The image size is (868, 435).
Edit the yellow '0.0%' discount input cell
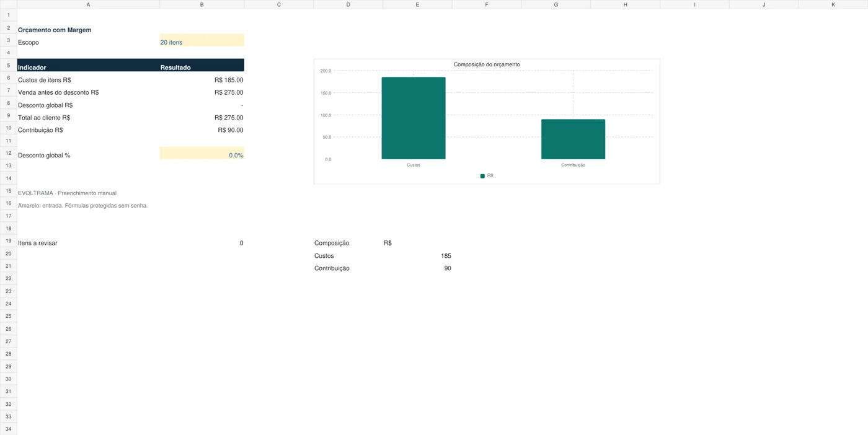pyautogui.click(x=201, y=153)
